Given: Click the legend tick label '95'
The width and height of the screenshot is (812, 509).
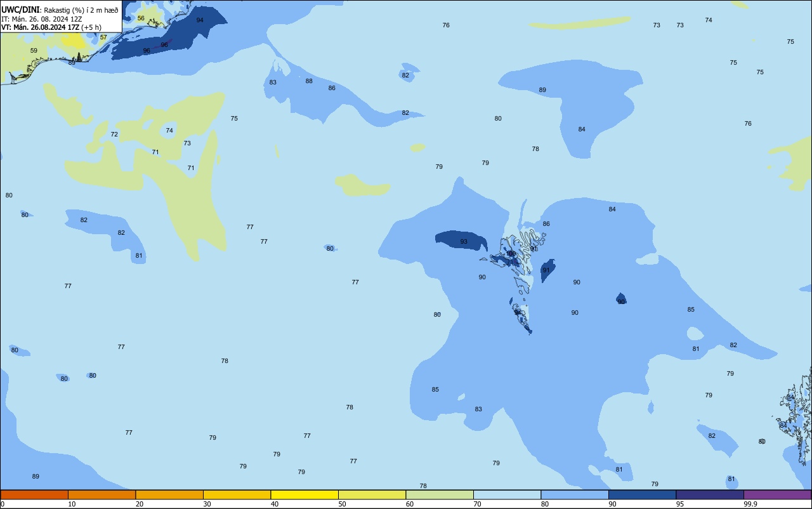Looking at the screenshot, I should (681, 504).
